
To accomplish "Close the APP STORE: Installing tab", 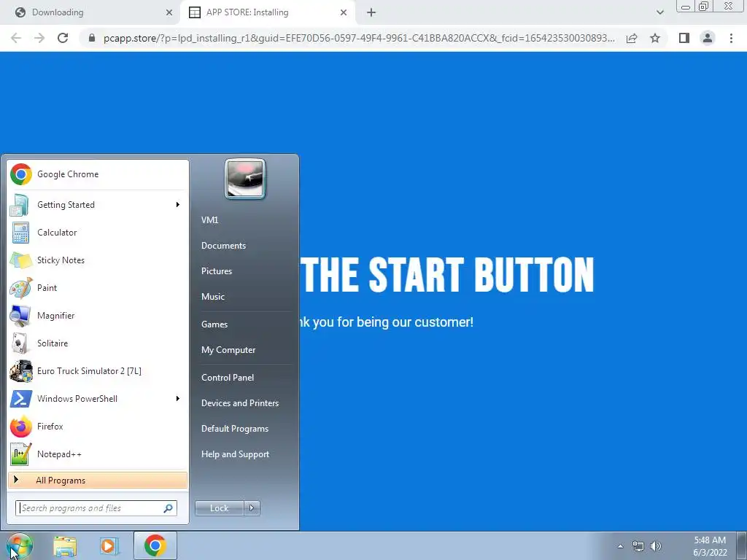I will [344, 13].
